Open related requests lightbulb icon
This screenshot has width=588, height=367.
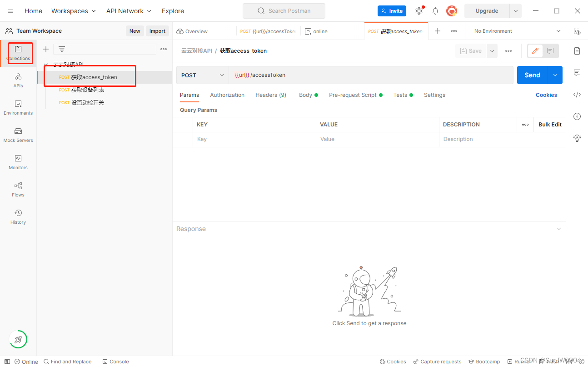point(577,138)
